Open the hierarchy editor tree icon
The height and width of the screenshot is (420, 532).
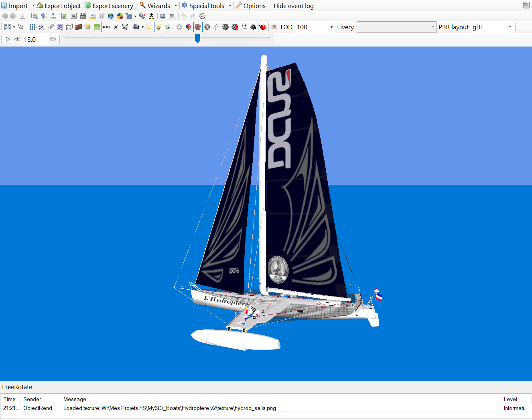[x=53, y=16]
